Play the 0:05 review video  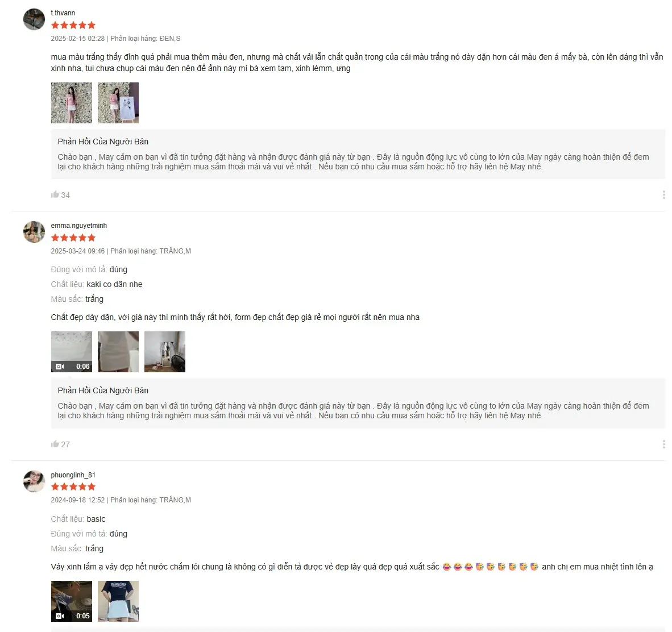pyautogui.click(x=72, y=601)
